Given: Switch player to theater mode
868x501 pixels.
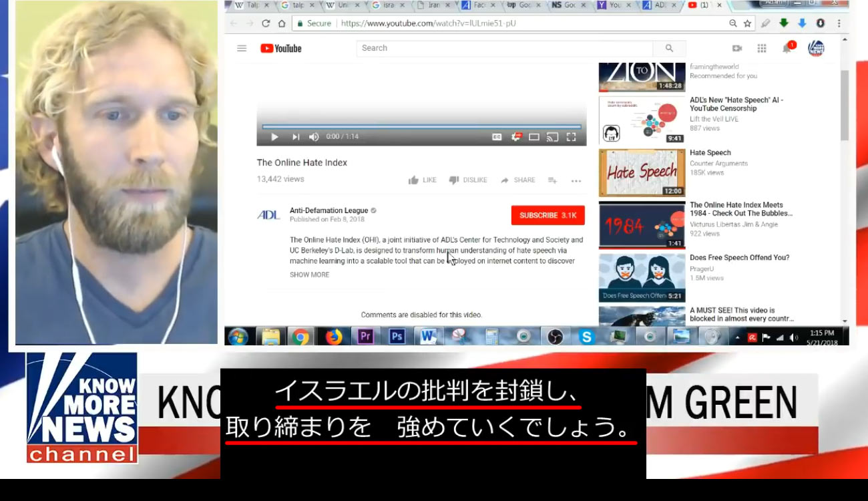Looking at the screenshot, I should (534, 137).
